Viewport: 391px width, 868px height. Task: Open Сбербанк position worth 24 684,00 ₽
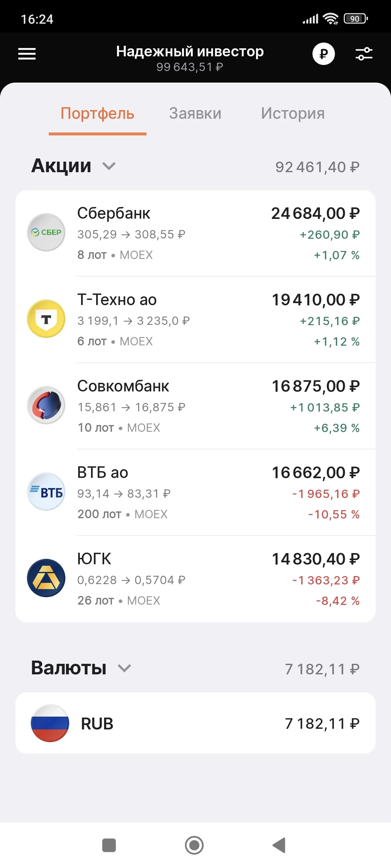[195, 234]
